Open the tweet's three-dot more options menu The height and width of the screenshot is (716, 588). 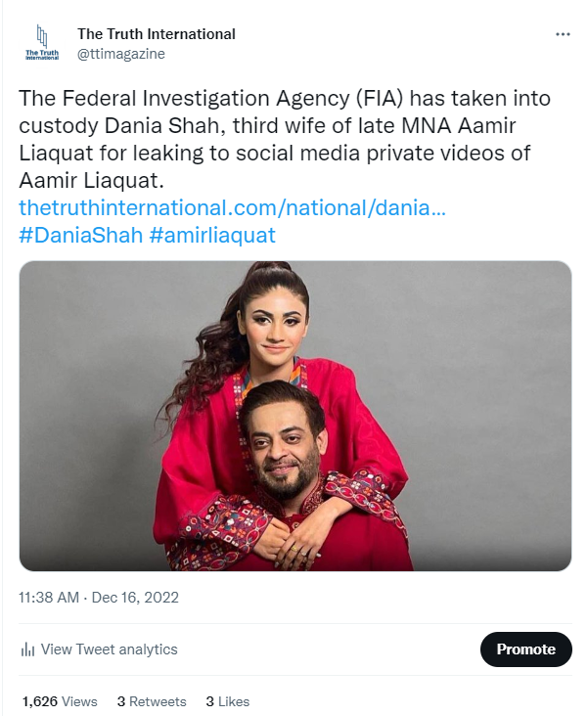(x=563, y=33)
